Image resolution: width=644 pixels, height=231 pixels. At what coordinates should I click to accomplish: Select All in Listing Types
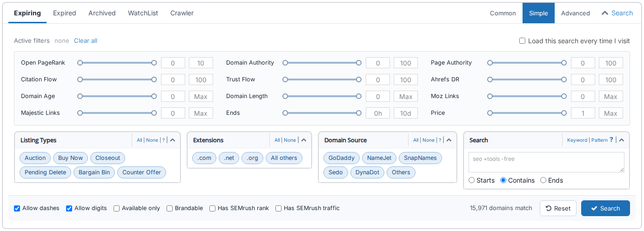[140, 140]
